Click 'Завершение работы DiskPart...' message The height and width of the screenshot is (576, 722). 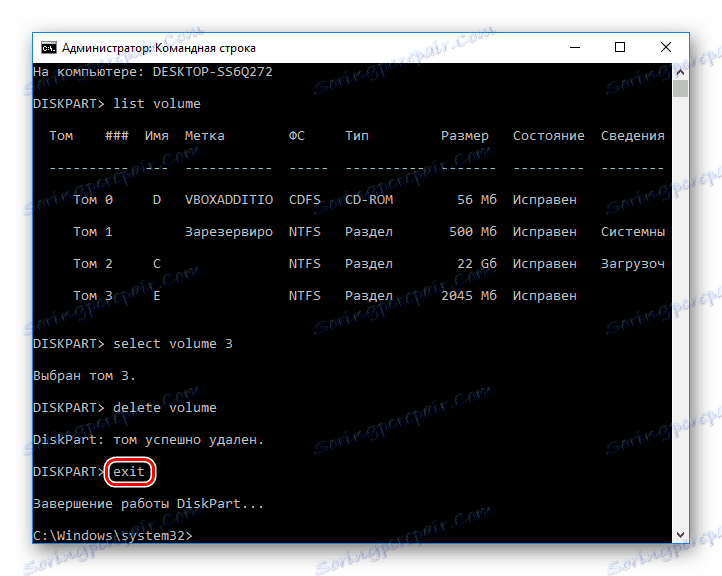(x=148, y=504)
